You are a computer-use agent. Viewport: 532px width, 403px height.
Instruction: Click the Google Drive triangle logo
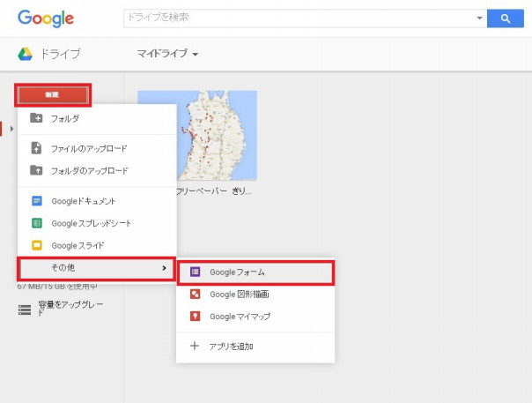tap(26, 54)
